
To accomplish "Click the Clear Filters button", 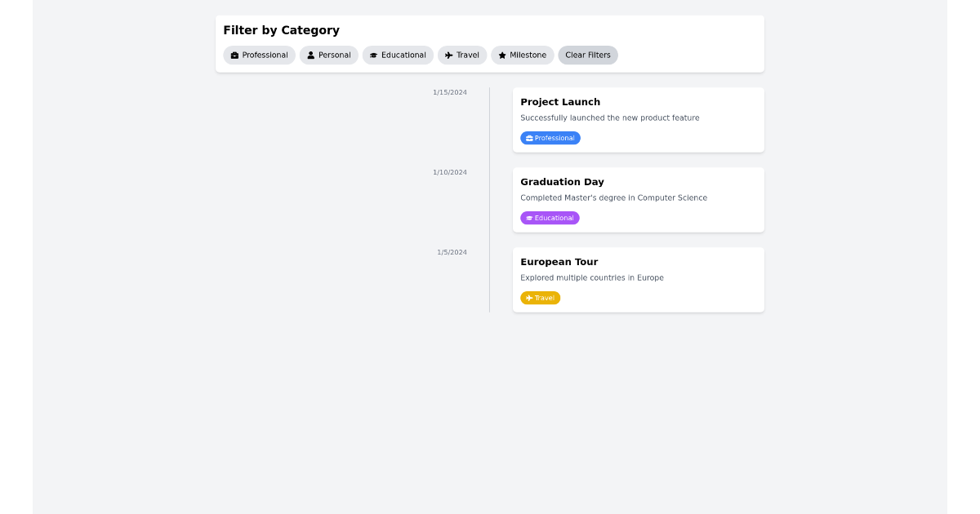I will point(588,55).
